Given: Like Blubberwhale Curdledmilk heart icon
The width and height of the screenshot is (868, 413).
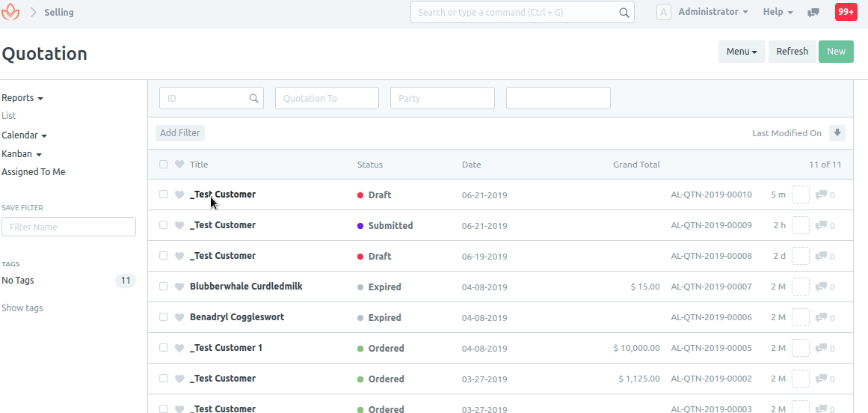Looking at the screenshot, I should 179,287.
